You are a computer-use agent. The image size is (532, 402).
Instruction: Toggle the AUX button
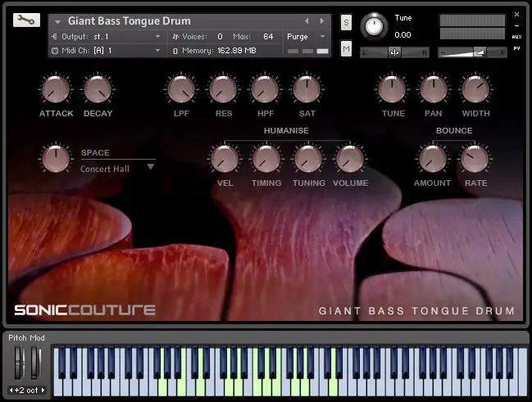(x=516, y=37)
